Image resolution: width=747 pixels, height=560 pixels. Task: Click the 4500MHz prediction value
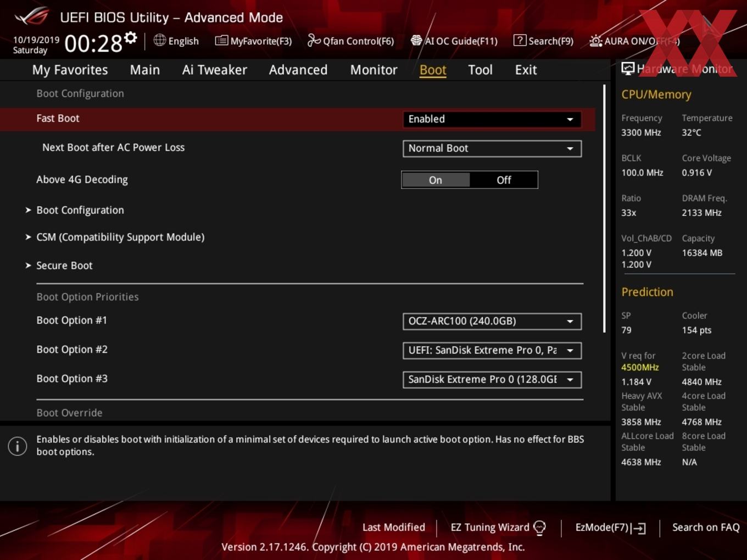tap(640, 367)
